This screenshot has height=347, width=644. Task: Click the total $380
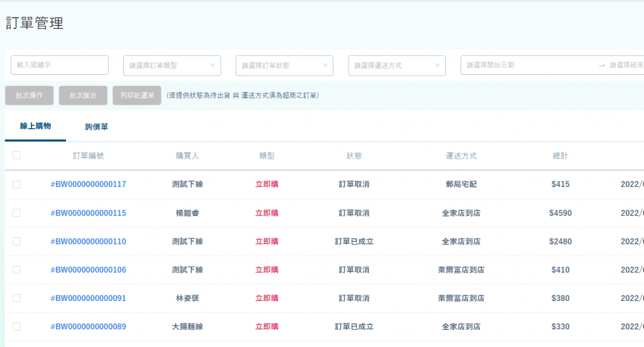click(560, 298)
